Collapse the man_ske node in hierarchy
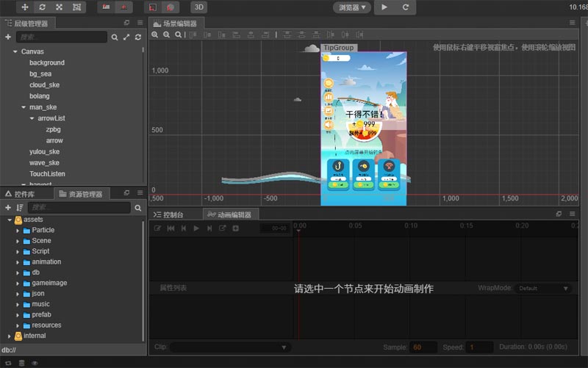This screenshot has height=368, width=588. pos(24,107)
